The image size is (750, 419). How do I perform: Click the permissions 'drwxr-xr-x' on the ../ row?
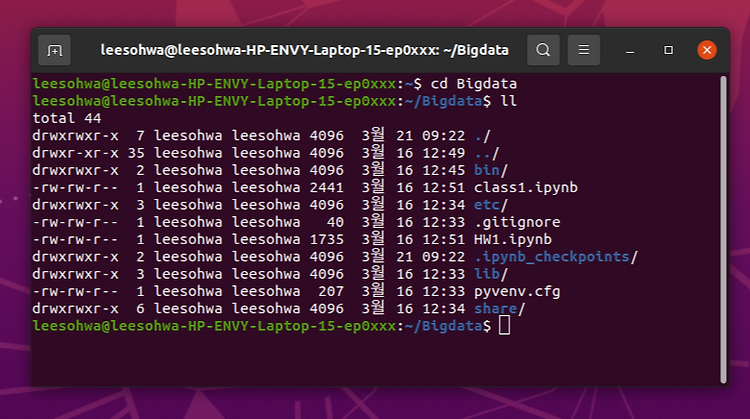[76, 153]
